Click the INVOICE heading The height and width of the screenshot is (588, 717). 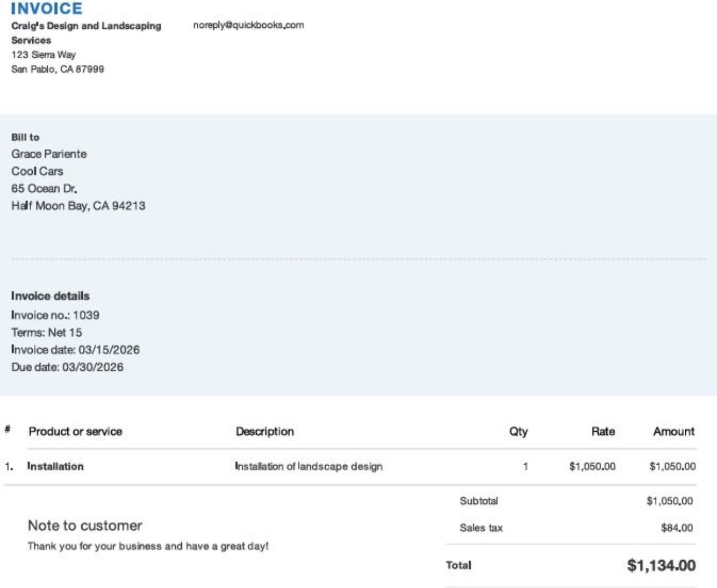pos(47,8)
